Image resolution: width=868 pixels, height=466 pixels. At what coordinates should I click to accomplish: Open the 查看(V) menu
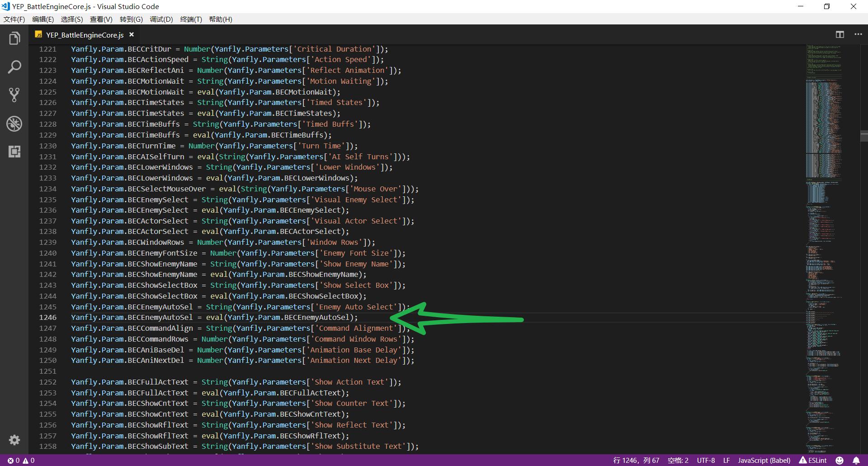(101, 19)
